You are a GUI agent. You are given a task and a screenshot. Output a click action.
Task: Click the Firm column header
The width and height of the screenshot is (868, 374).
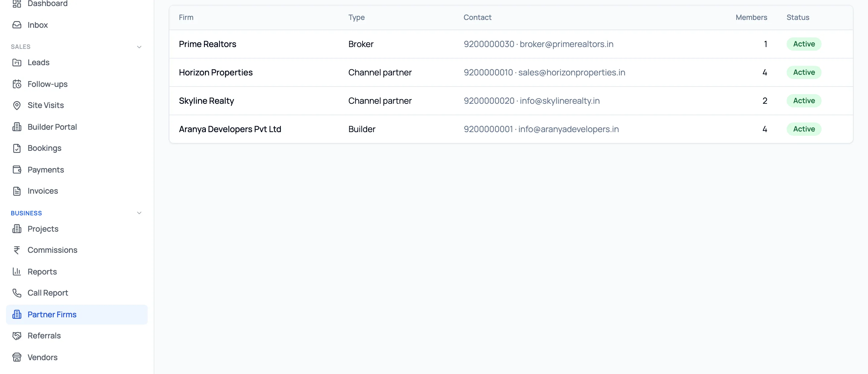pos(186,17)
